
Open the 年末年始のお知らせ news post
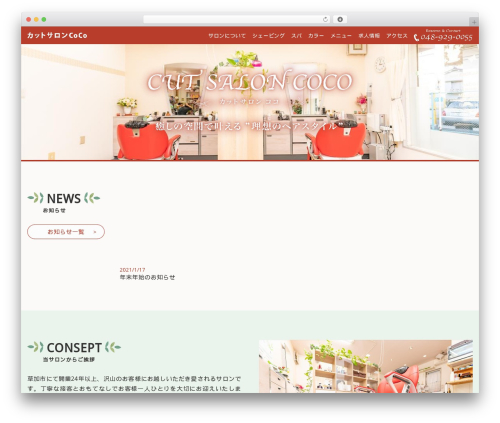tap(147, 277)
